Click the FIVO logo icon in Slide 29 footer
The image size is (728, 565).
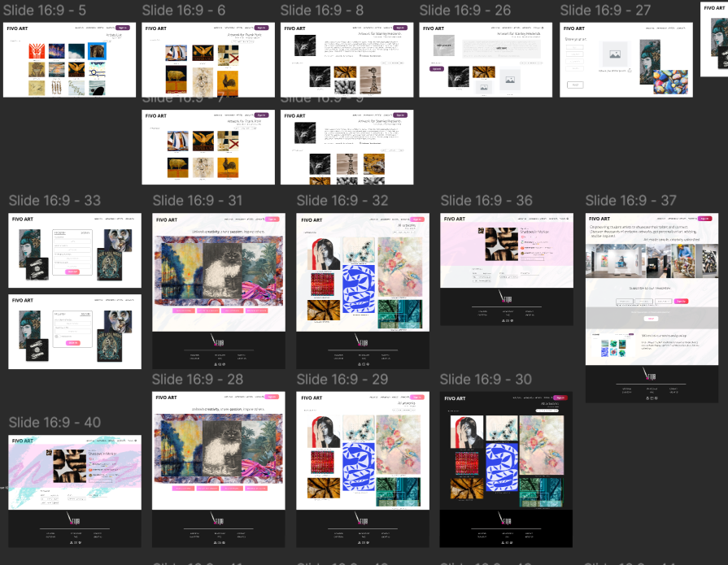363,521
